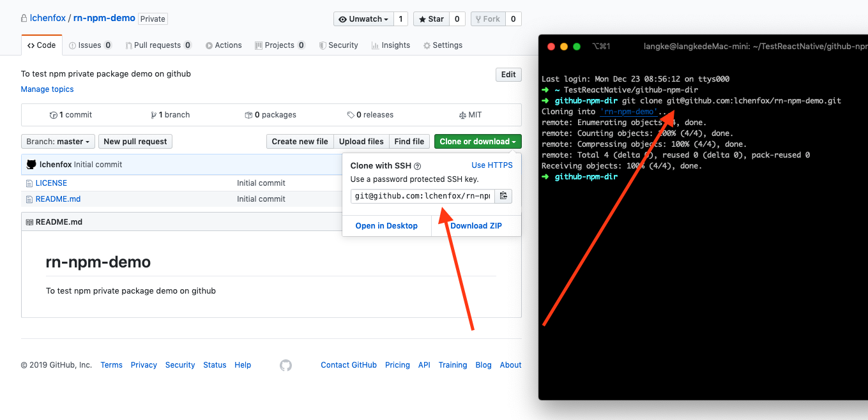Click the lock icon before repository name
Image resolution: width=868 pixels, height=420 pixels.
[x=24, y=19]
